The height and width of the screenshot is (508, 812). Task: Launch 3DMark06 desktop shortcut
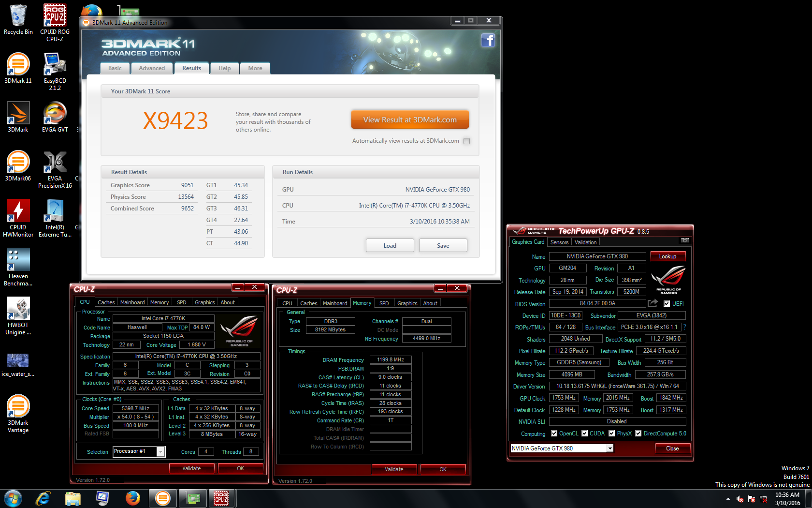tap(18, 166)
